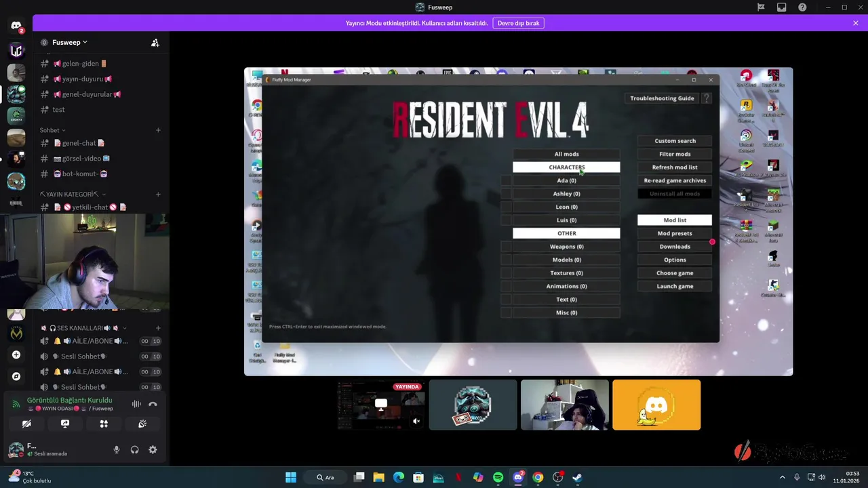
Task: Collapse the Sohbet channel category
Action: 52,130
